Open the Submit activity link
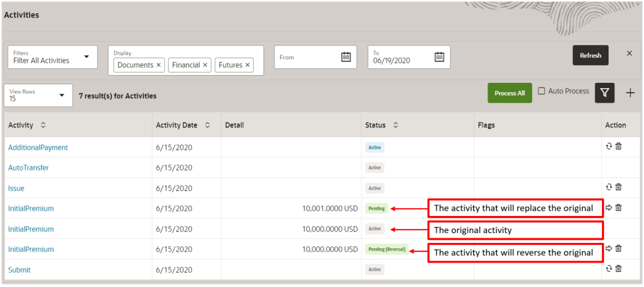The height and width of the screenshot is (287, 644). pos(19,270)
